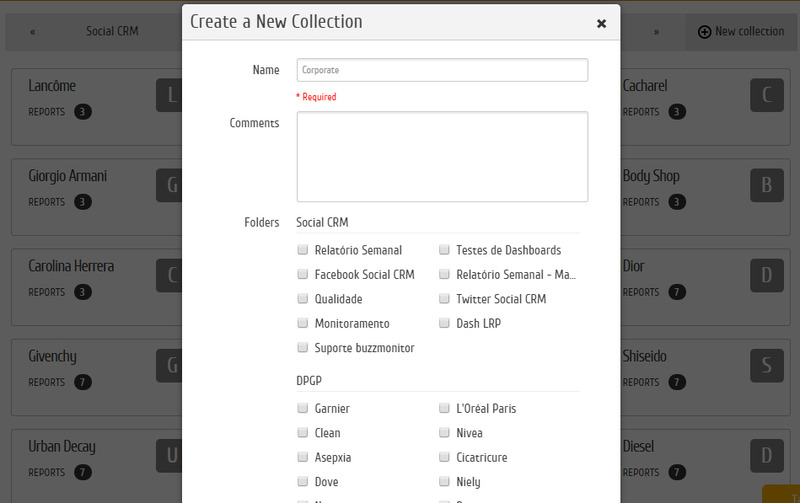Click the Diesel letter D badge
The image size is (800, 503).
pos(766,455)
